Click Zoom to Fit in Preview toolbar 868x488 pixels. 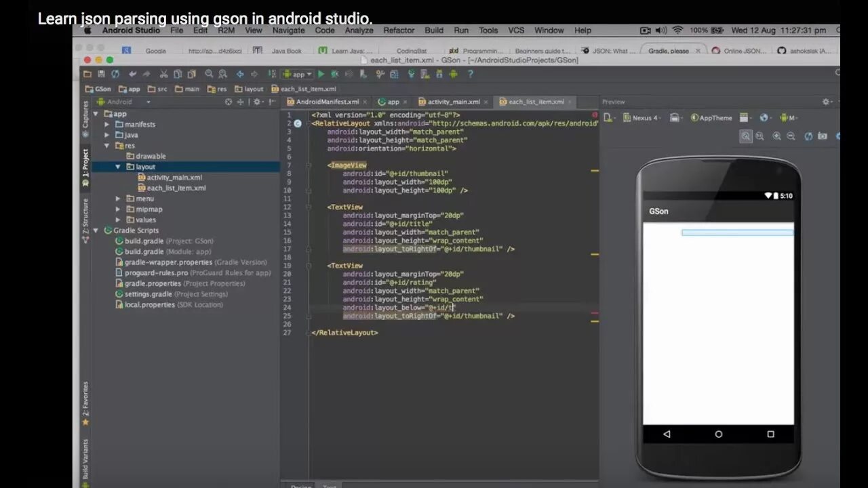tap(746, 136)
